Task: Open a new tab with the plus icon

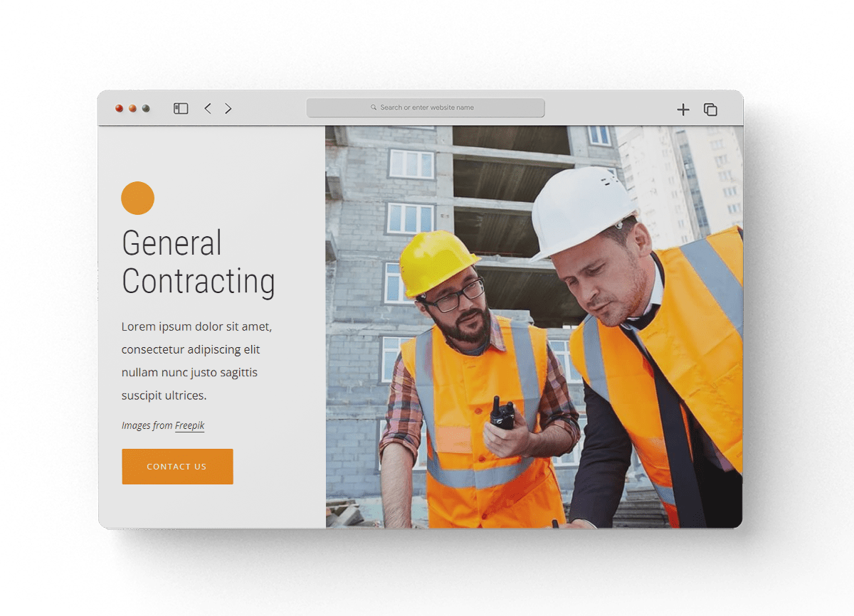Action: (683, 110)
